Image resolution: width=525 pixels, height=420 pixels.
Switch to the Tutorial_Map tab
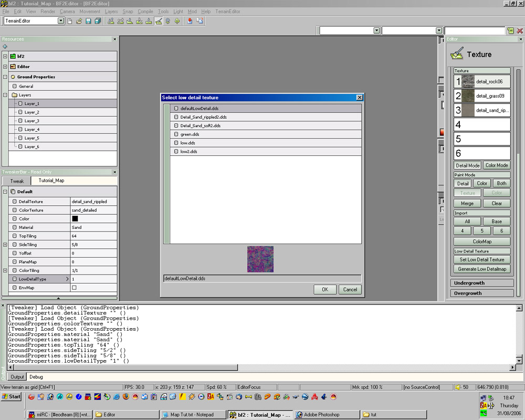(51, 181)
